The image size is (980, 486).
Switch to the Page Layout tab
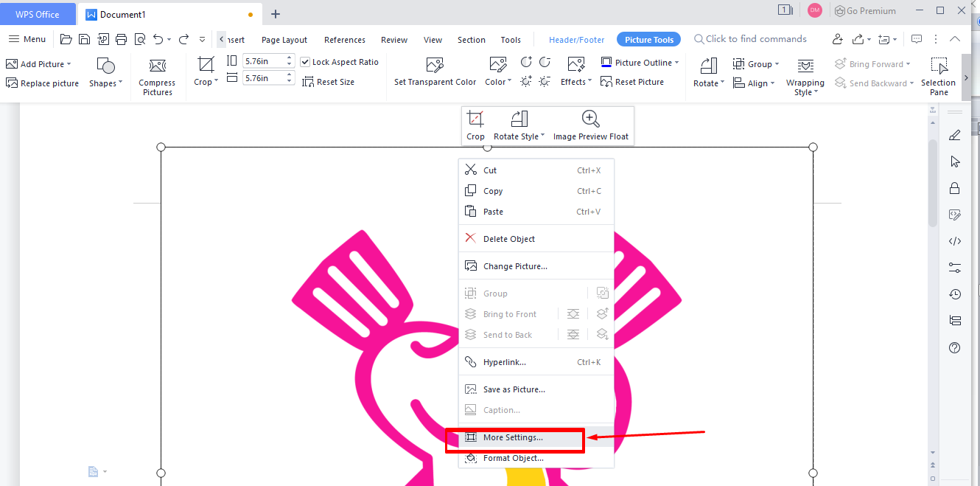click(x=284, y=40)
